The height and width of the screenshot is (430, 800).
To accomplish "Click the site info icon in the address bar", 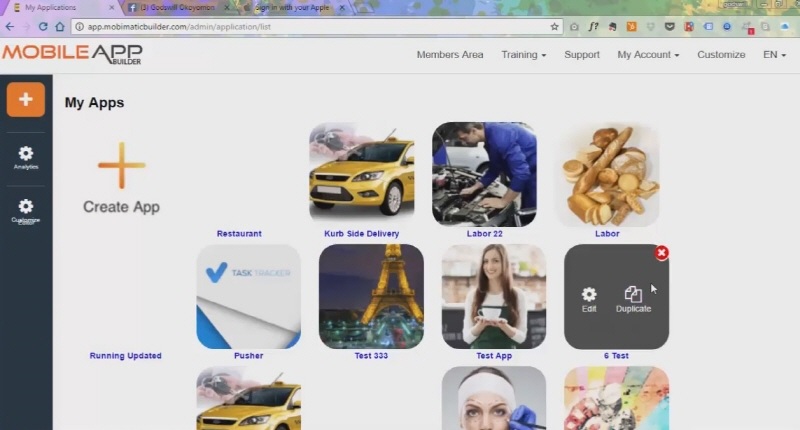I will click(x=79, y=27).
